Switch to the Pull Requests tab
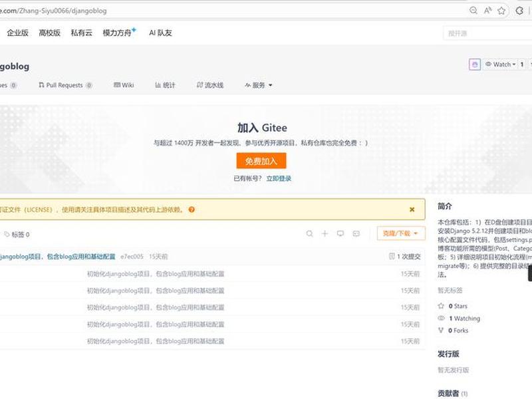Viewport: 532px width, 399px height. pos(65,85)
